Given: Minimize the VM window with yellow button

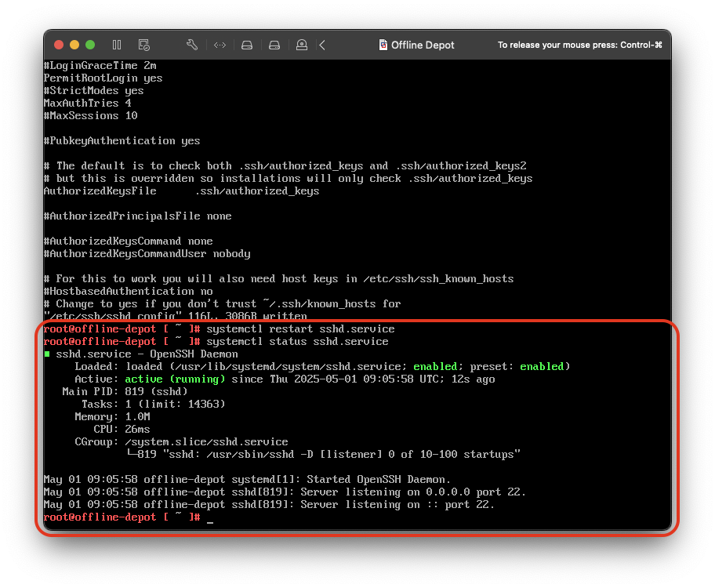Looking at the screenshot, I should [x=74, y=45].
